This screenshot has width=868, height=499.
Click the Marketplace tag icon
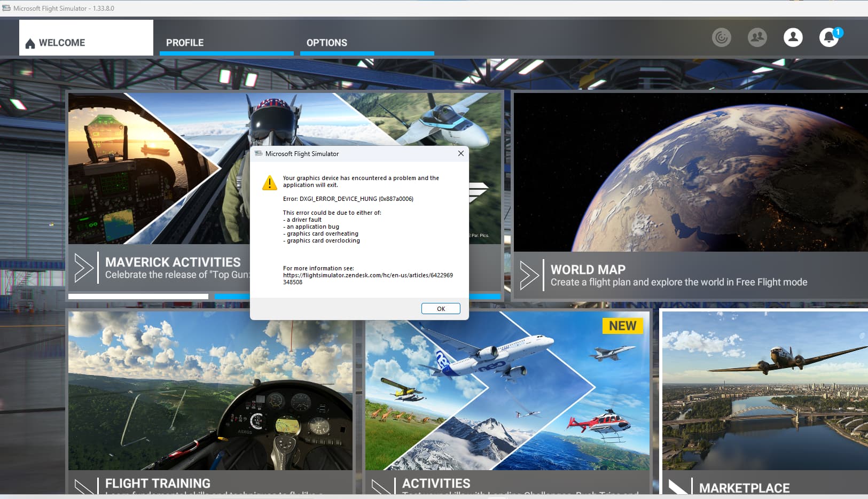pyautogui.click(x=678, y=487)
